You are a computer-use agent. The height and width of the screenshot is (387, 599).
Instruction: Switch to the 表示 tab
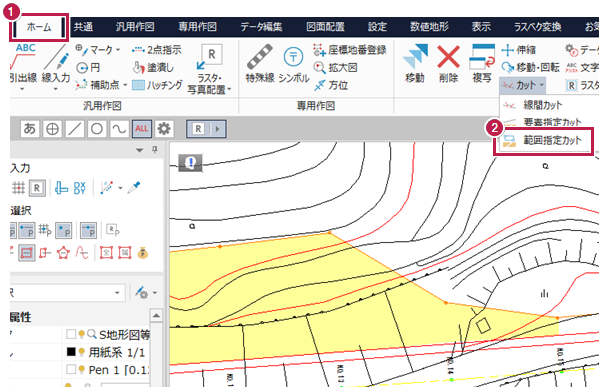pos(481,27)
